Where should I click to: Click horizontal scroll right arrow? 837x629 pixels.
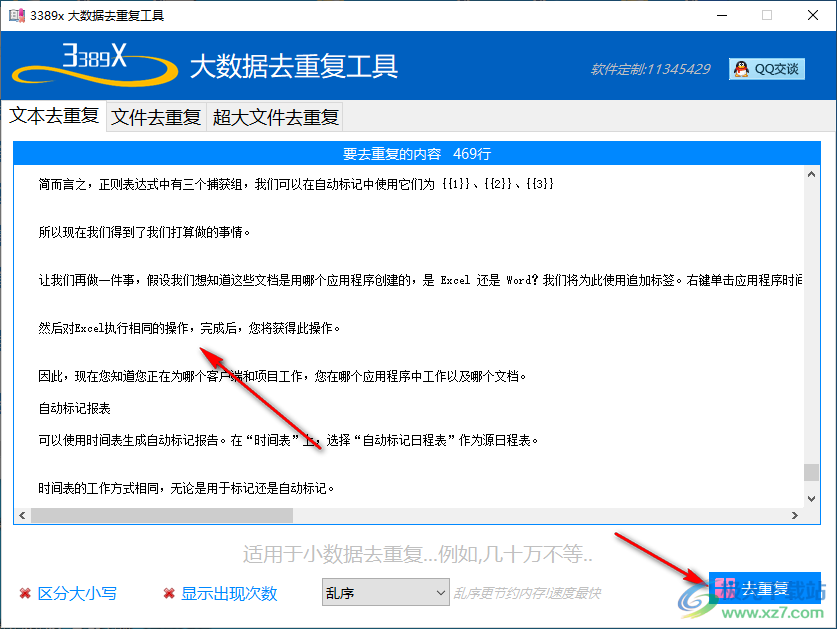pyautogui.click(x=795, y=515)
